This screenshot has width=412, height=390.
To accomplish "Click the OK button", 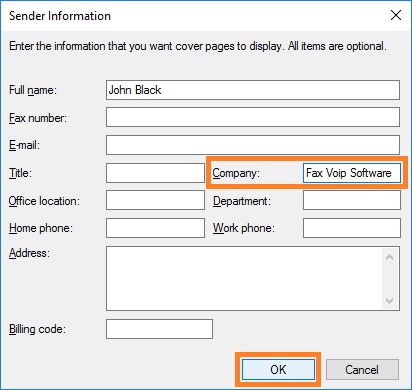I will (x=278, y=369).
